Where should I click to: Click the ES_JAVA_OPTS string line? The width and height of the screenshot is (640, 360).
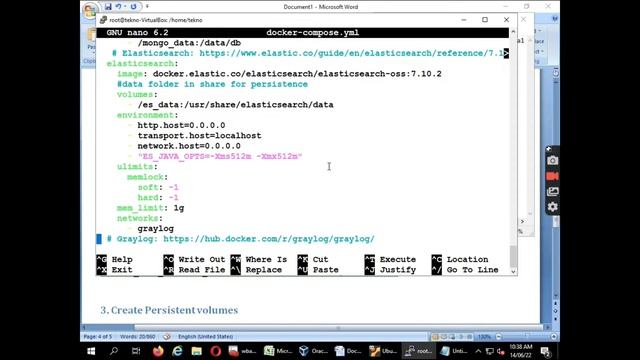220,156
